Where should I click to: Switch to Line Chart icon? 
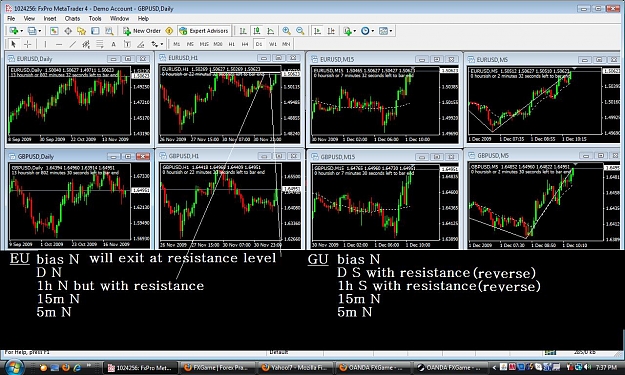click(x=270, y=31)
